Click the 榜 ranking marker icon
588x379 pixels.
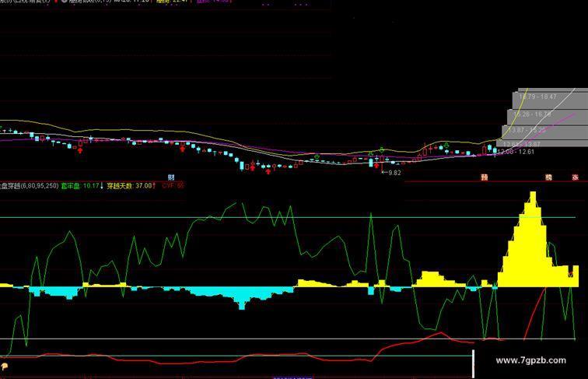(549, 177)
